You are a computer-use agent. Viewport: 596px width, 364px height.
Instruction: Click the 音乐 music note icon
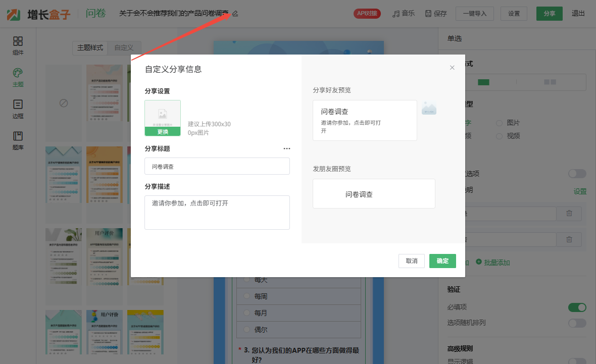click(396, 14)
